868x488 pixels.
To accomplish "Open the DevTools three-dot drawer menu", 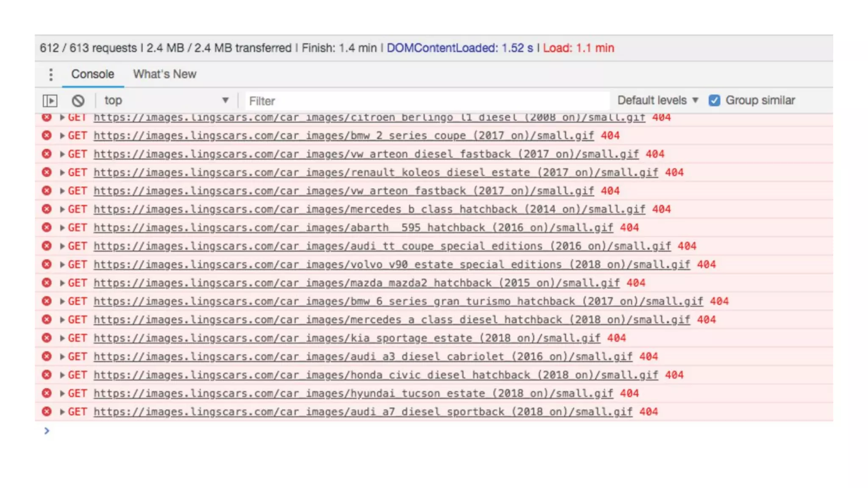I will tap(51, 75).
